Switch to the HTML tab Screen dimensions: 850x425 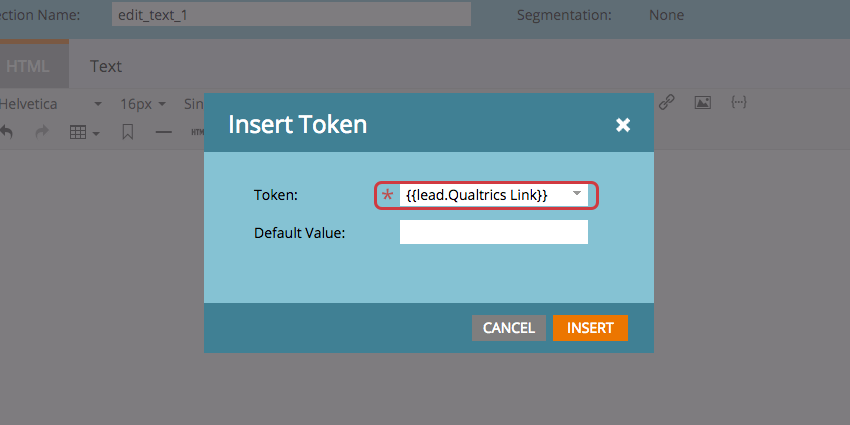pyautogui.click(x=28, y=66)
